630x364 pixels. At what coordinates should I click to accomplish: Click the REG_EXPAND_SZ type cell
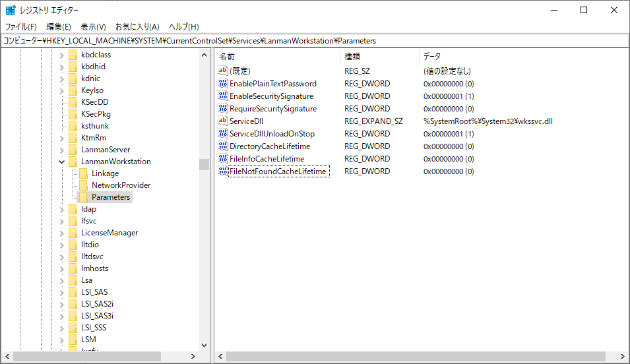[x=373, y=121]
